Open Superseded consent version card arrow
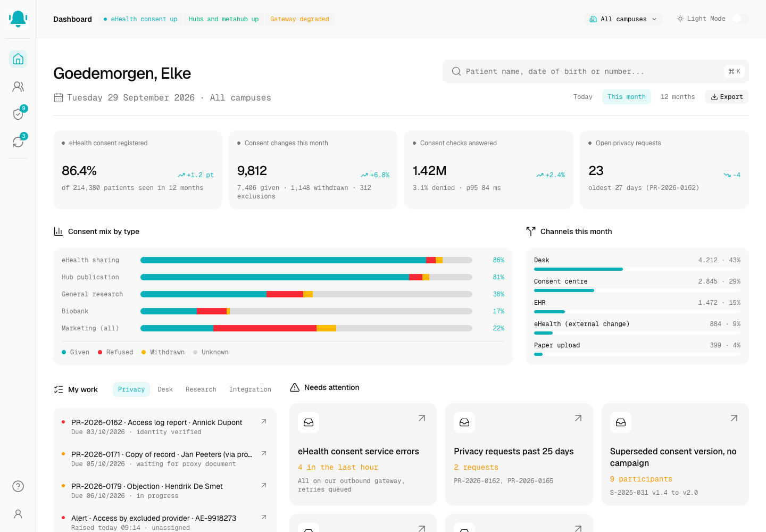The height and width of the screenshot is (532, 766). (x=734, y=418)
